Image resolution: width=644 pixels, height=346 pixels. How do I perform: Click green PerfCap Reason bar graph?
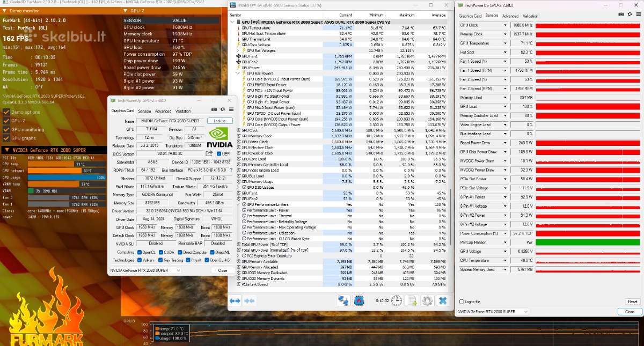[588, 242]
